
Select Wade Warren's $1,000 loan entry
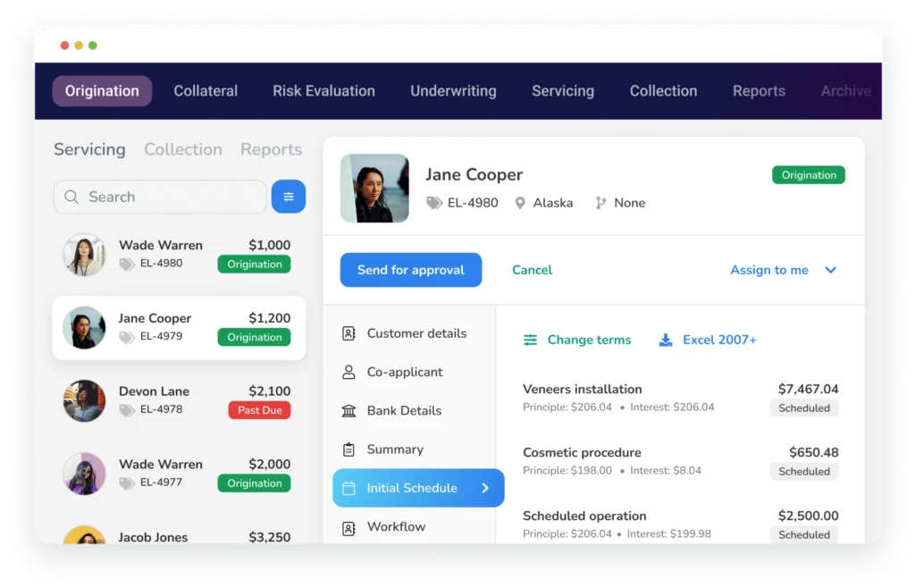pyautogui.click(x=179, y=255)
